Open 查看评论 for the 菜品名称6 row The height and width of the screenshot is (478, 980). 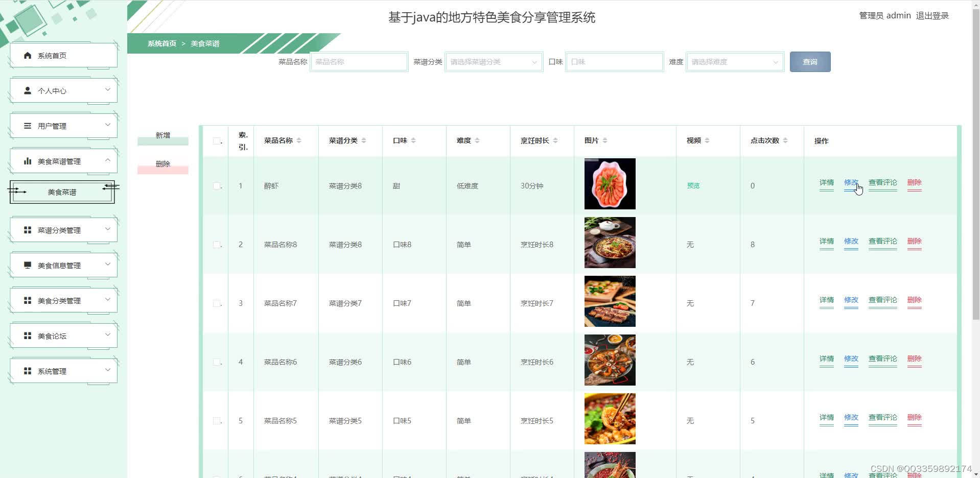coord(882,359)
